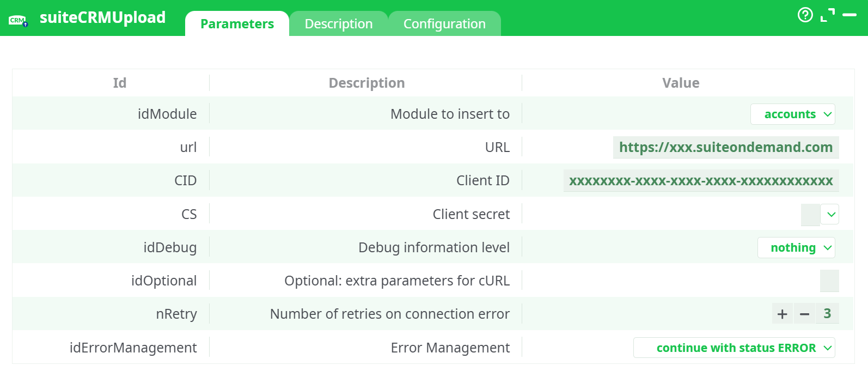Viewport: 868px width, 377px height.
Task: Click the retries number value 3
Action: pos(827,313)
